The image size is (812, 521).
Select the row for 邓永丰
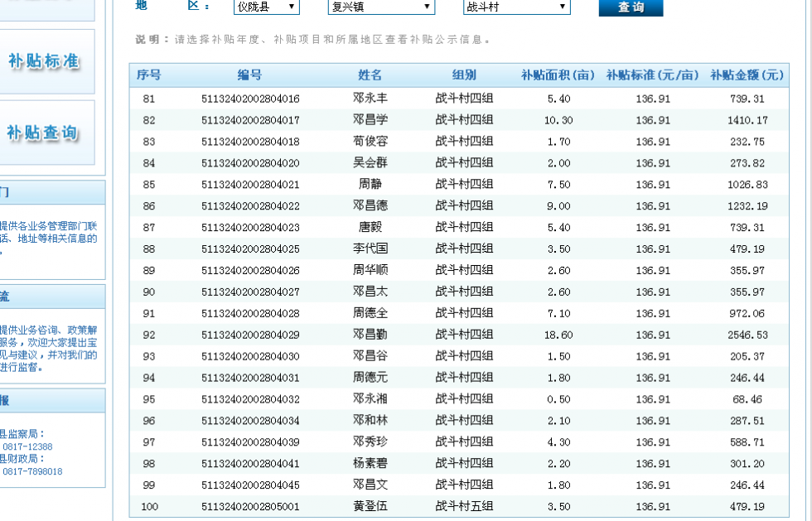[370, 99]
